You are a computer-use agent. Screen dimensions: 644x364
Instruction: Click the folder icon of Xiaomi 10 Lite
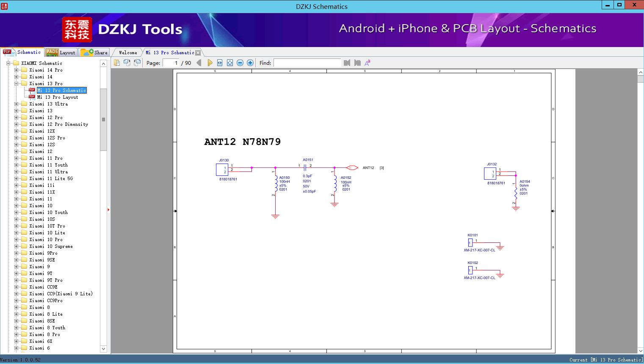pyautogui.click(x=24, y=233)
